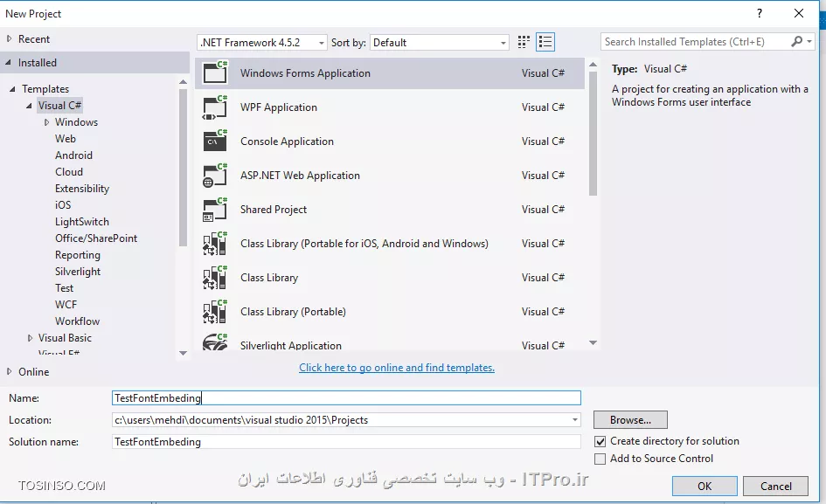Click the category tree scroll down arrow

(183, 354)
